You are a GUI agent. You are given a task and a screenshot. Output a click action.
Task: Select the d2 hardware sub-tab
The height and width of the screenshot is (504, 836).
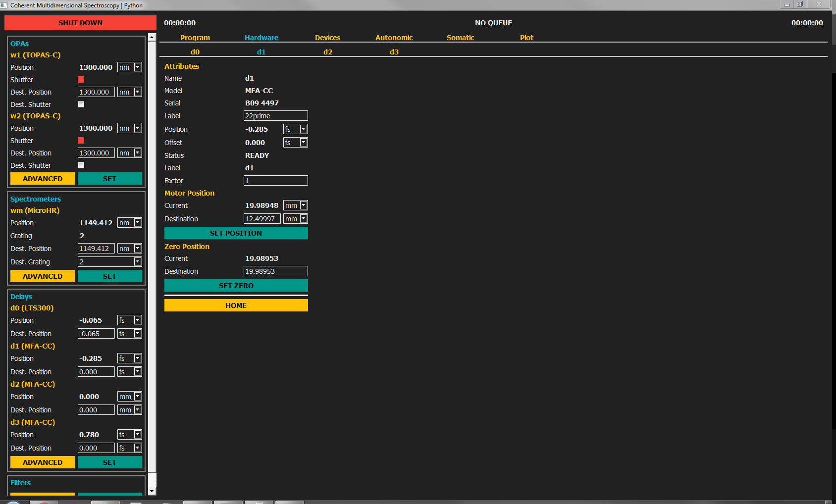click(327, 52)
